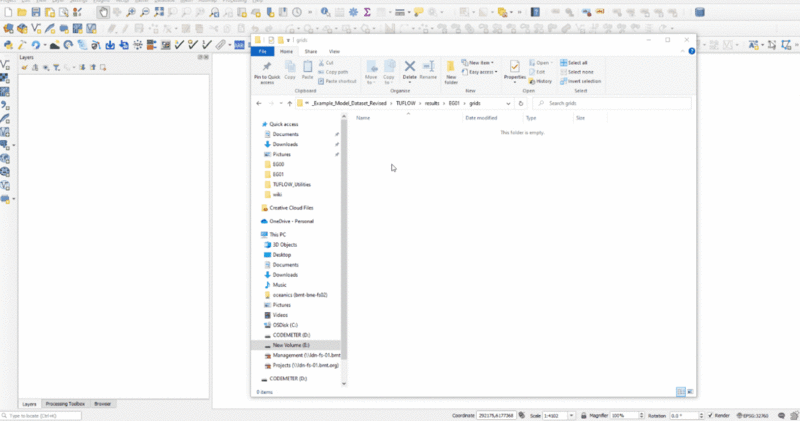The width and height of the screenshot is (800, 421).
Task: Click Invert selection in ribbon
Action: 581,81
